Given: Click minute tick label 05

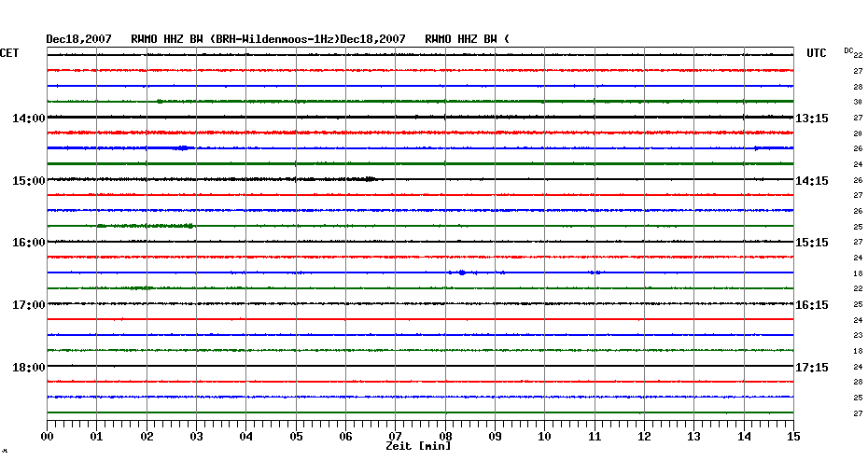Looking at the screenshot, I should (296, 437).
